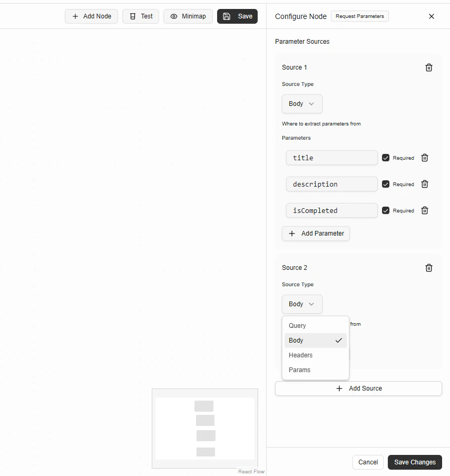Delete Source 2 using its trash icon

click(428, 267)
